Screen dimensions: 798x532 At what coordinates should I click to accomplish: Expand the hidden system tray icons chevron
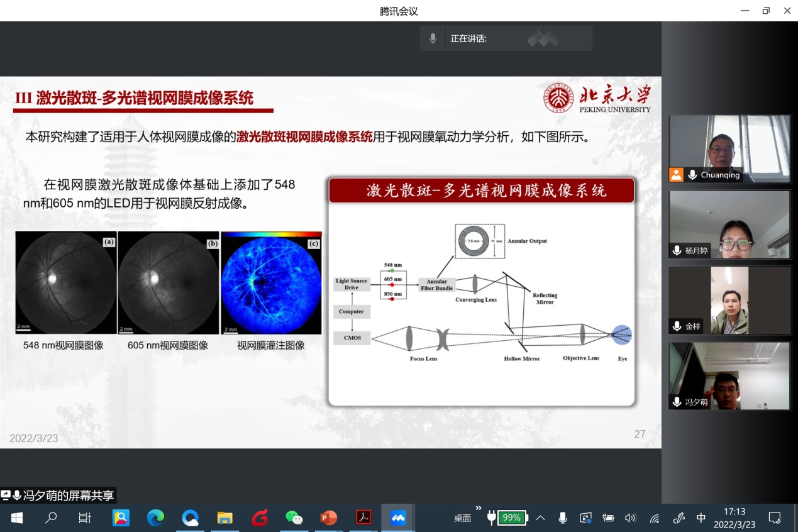[x=540, y=518]
